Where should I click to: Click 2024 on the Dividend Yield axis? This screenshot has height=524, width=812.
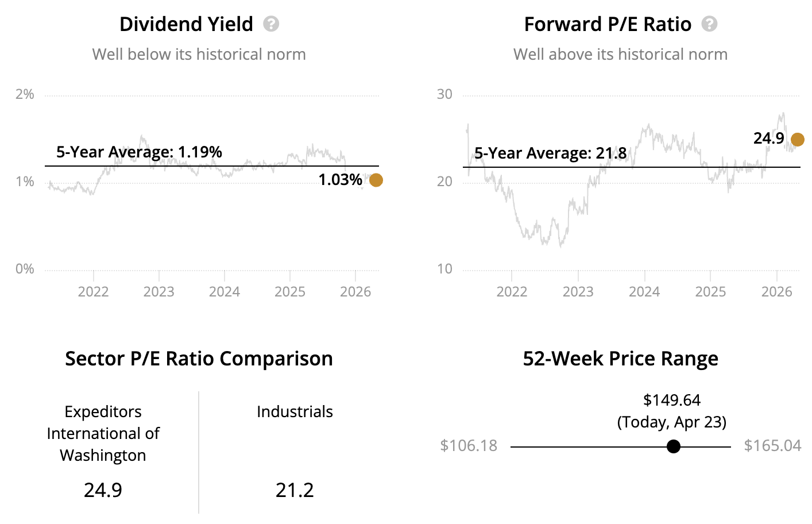225,292
